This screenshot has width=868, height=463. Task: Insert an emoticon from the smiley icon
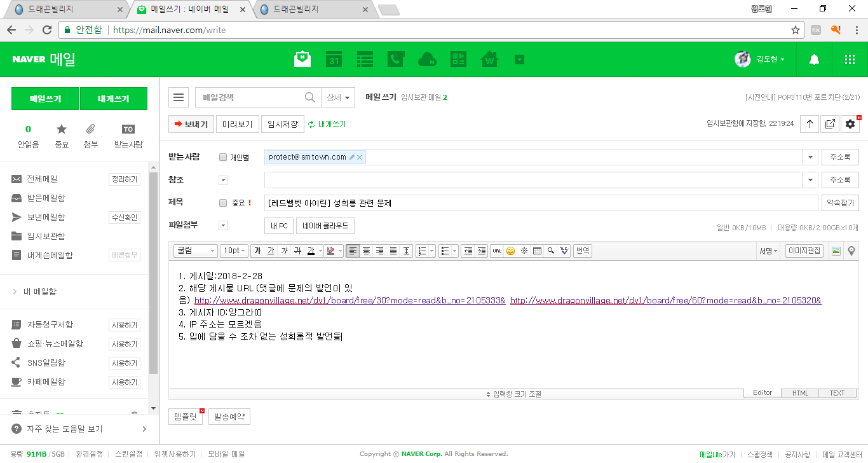coord(510,251)
